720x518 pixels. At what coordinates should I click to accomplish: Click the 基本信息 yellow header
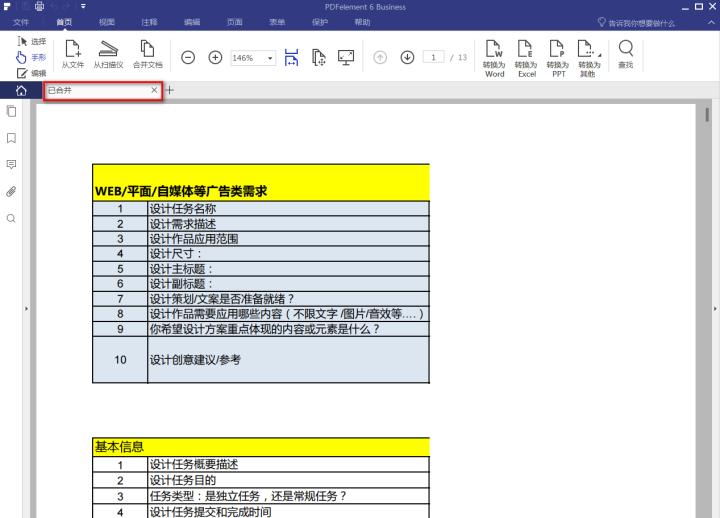(261, 446)
